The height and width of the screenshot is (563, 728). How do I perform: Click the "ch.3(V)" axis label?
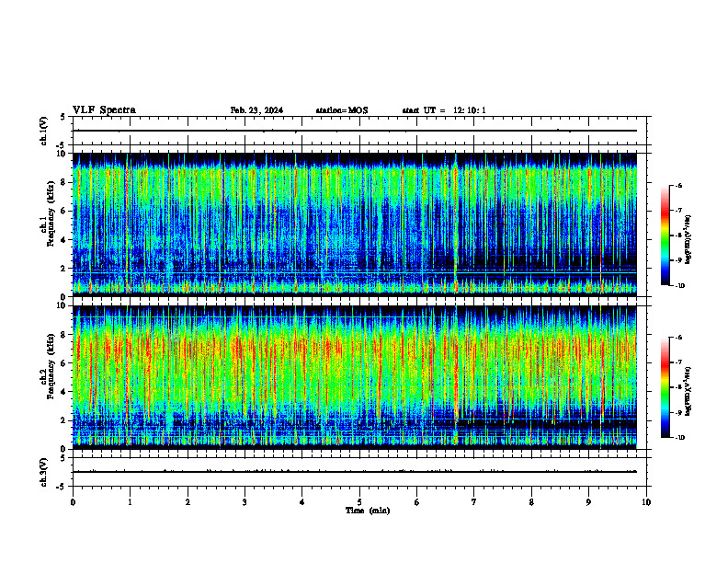coord(44,472)
